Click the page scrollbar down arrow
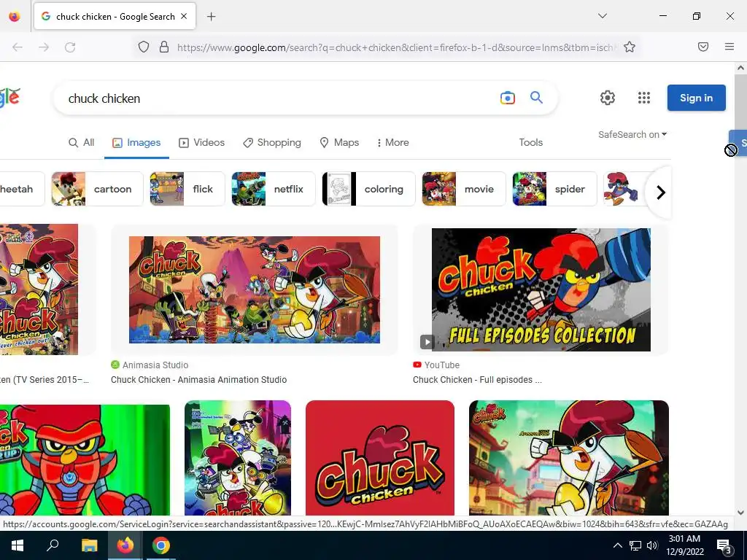747x560 pixels. tap(741, 513)
